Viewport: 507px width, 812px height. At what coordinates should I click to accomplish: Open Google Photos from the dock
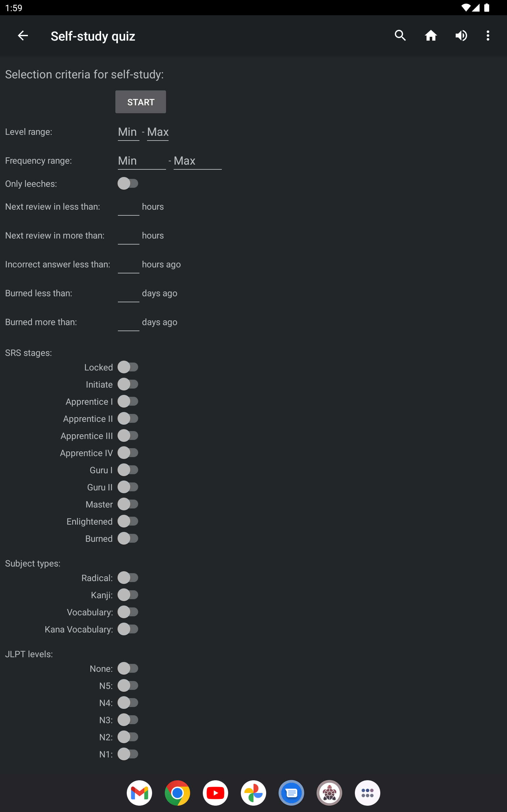coord(253,793)
